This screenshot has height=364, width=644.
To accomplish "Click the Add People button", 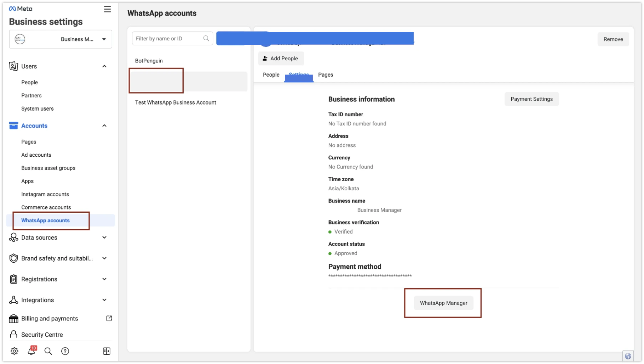I will 281,59.
